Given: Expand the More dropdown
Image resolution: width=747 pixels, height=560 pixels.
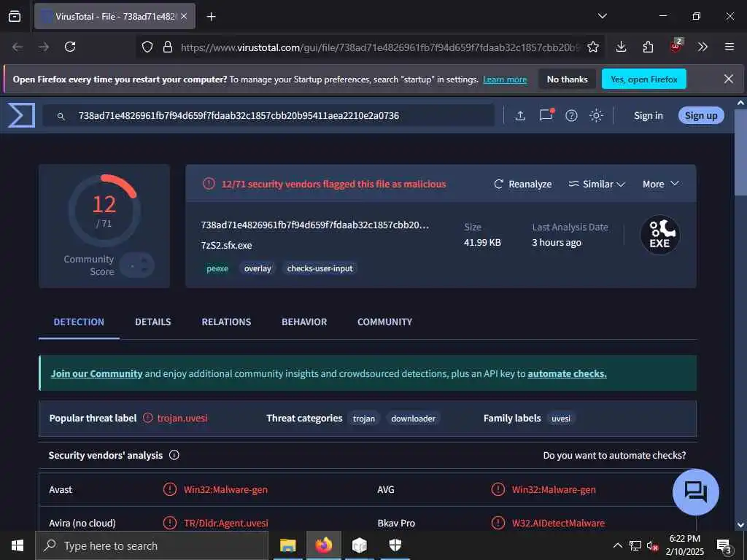Looking at the screenshot, I should [661, 184].
